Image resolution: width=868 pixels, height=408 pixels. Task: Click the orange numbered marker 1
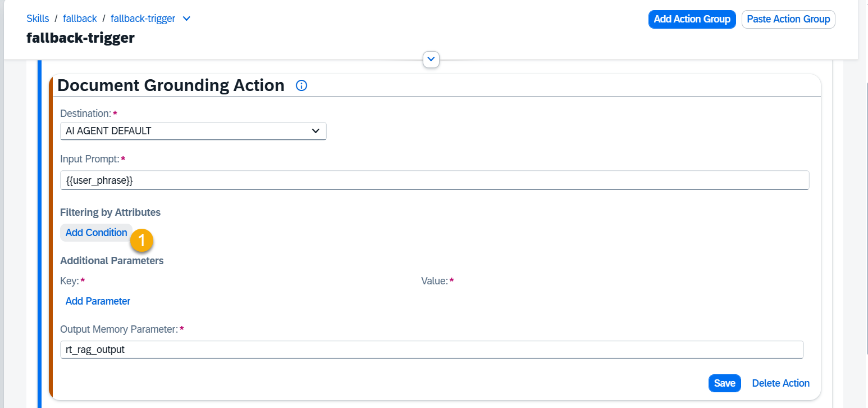tap(141, 241)
